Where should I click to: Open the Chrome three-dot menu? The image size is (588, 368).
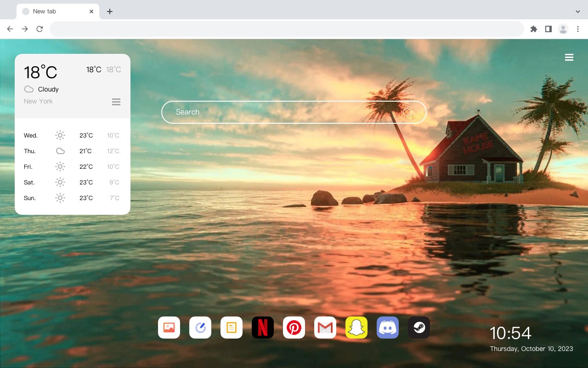point(578,29)
